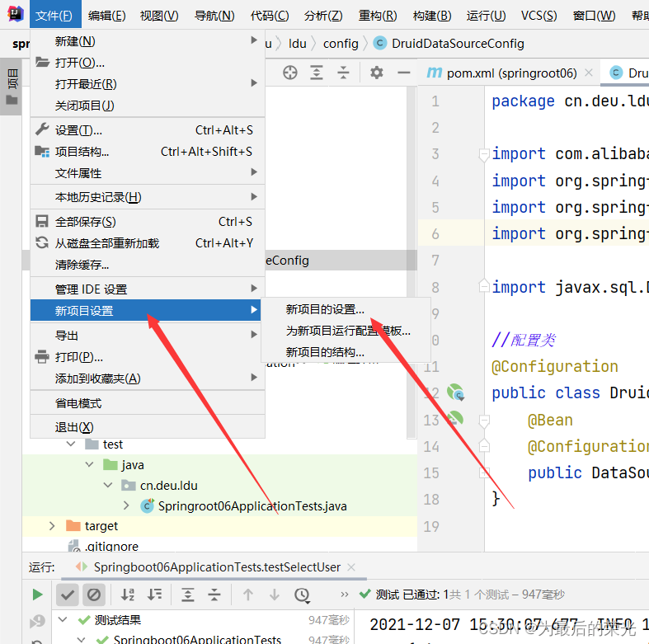Click expand all icon in test toolbar

coord(188,595)
